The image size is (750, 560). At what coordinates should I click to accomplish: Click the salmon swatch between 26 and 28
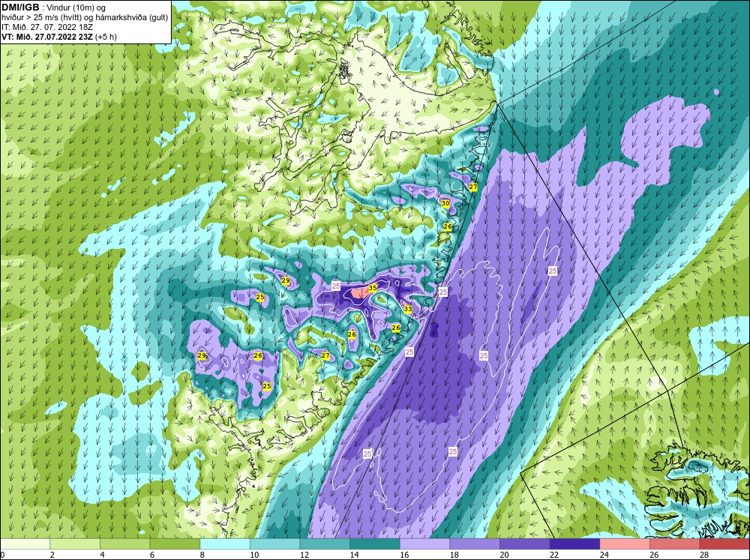pos(674,544)
